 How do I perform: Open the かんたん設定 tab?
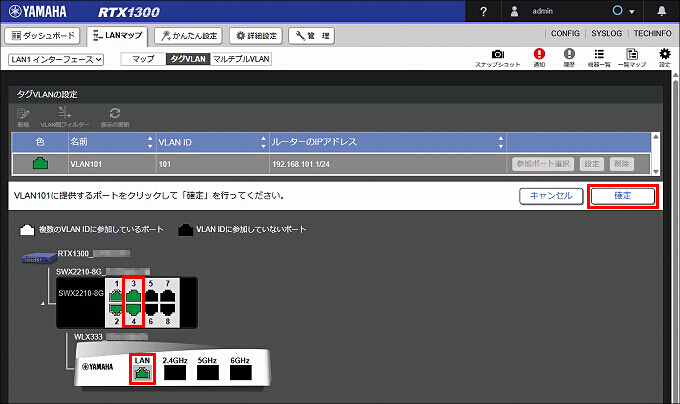[189, 36]
